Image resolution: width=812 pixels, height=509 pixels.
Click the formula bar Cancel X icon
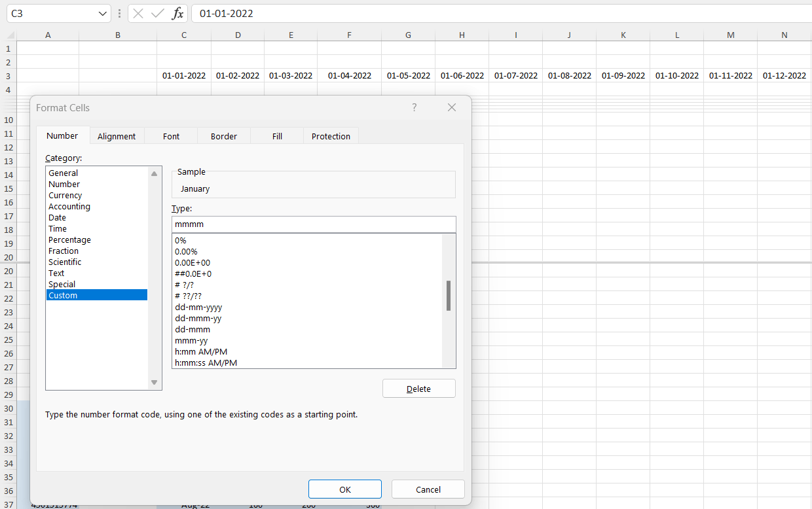138,14
